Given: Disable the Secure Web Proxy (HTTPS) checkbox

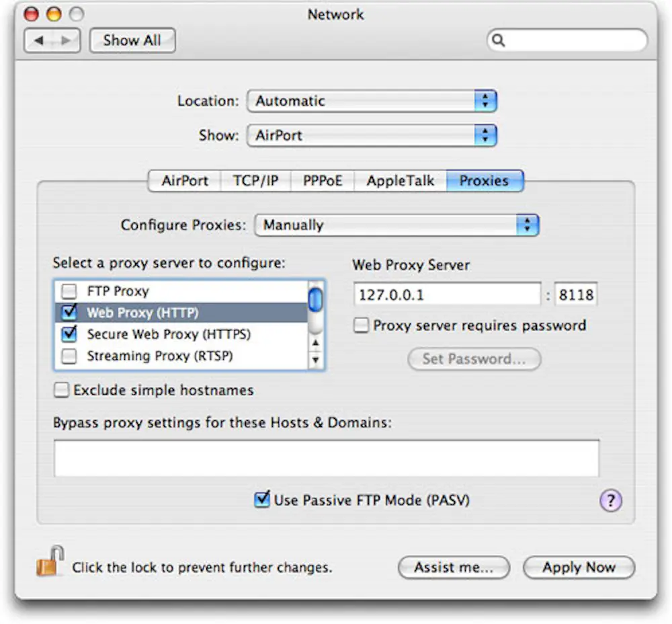Looking at the screenshot, I should click(69, 334).
